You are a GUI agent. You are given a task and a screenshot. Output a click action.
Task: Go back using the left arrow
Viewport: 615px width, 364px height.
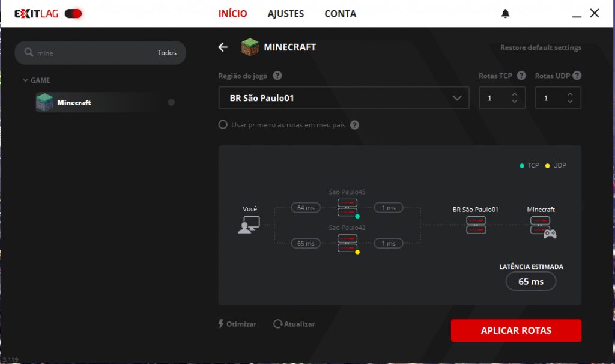pyautogui.click(x=223, y=47)
